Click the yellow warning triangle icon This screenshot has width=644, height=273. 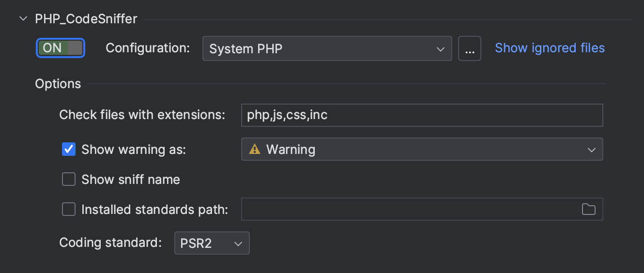coord(255,150)
